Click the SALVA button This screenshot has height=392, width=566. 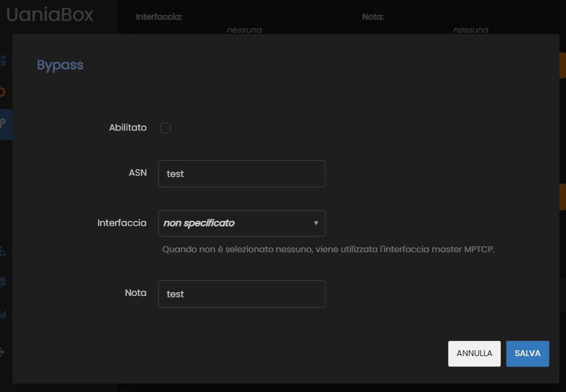(x=527, y=353)
